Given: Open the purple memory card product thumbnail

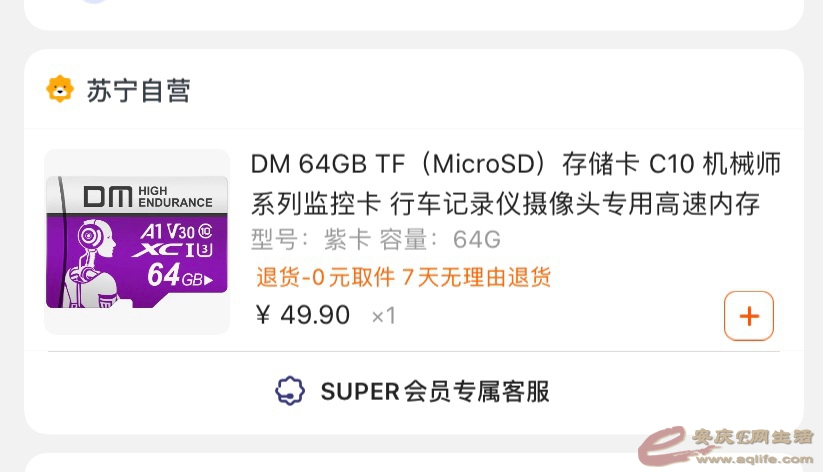Looking at the screenshot, I should point(137,242).
